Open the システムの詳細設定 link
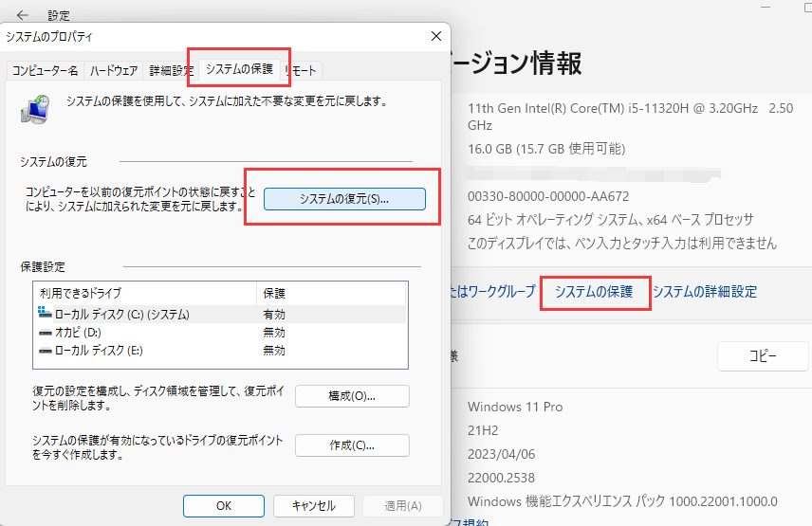This screenshot has width=812, height=526. 705,292
